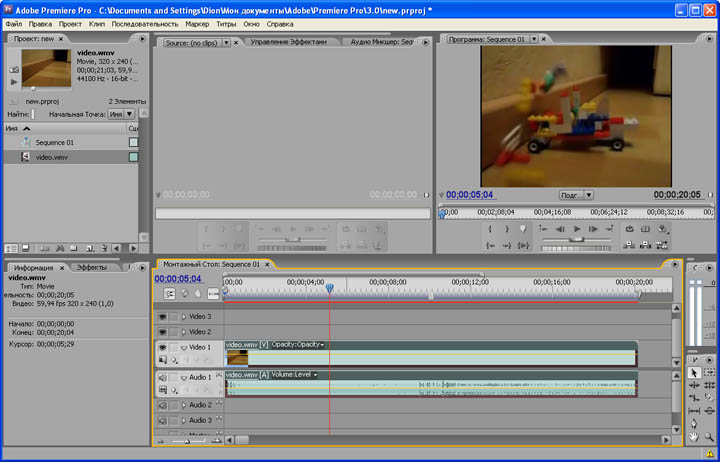Mute Audio 2 track speaker toggle
The height and width of the screenshot is (462, 720).
(163, 405)
